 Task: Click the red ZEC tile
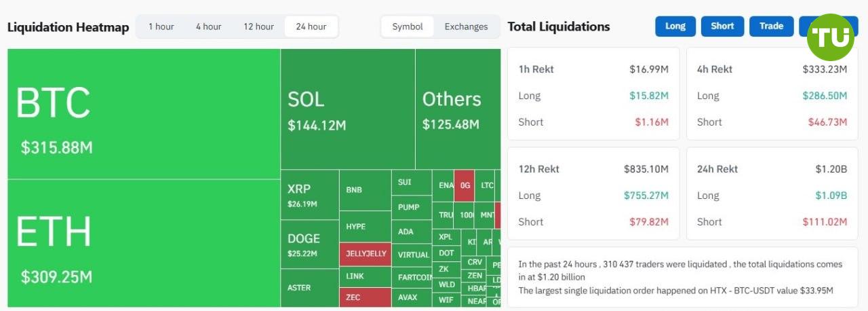366,297
